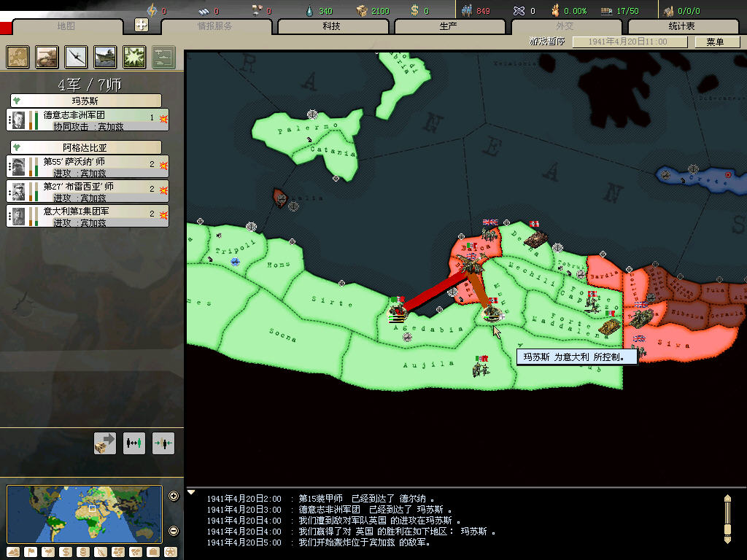Click combat star icon on 第55'萨沃纳'师 row
Image resolution: width=747 pixels, height=560 pixels.
[x=163, y=166]
